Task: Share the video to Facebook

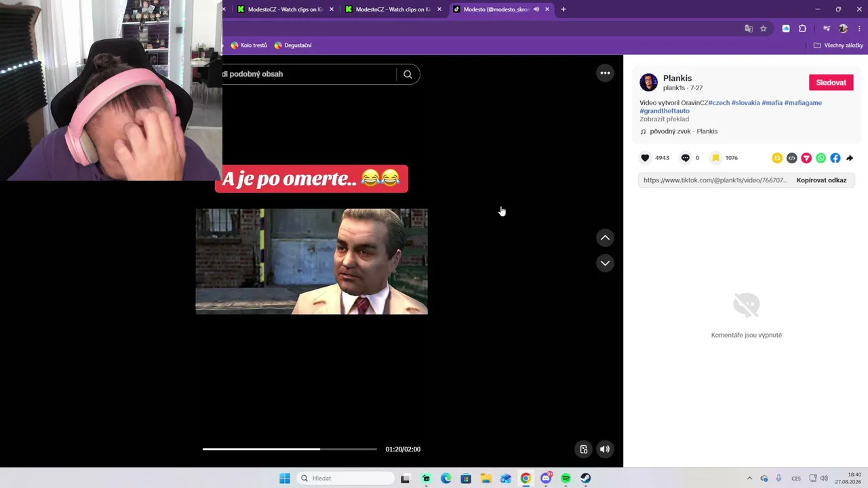Action: [x=835, y=158]
